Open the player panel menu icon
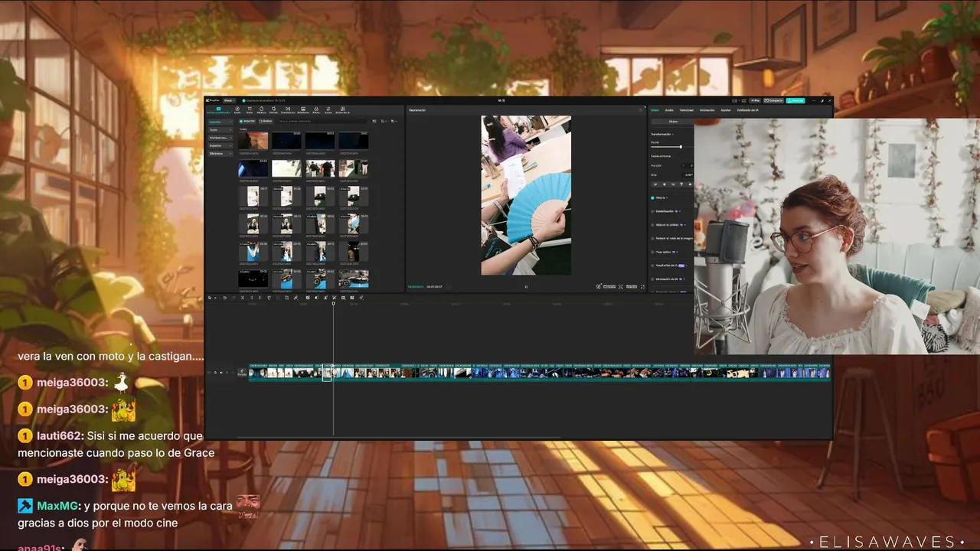The height and width of the screenshot is (551, 980). [642, 110]
